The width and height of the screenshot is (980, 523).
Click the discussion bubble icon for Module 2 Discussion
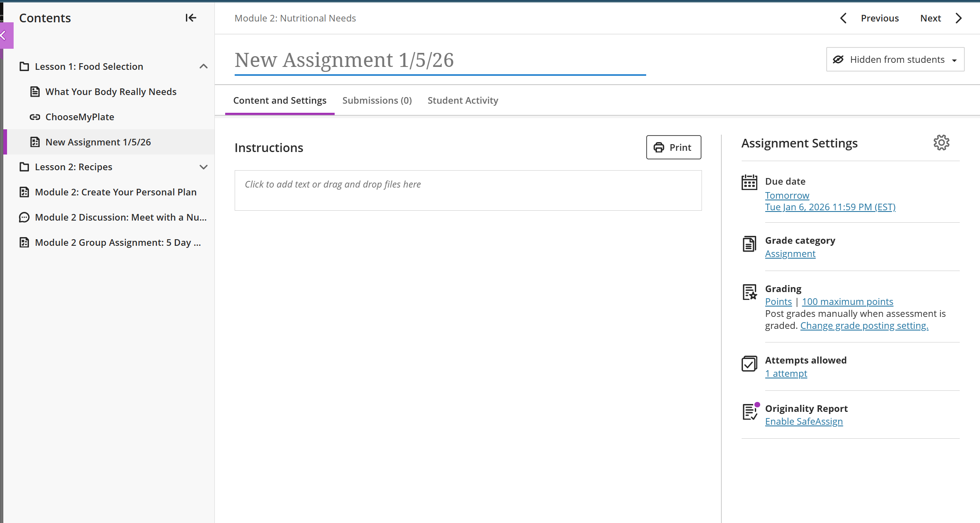pos(24,217)
